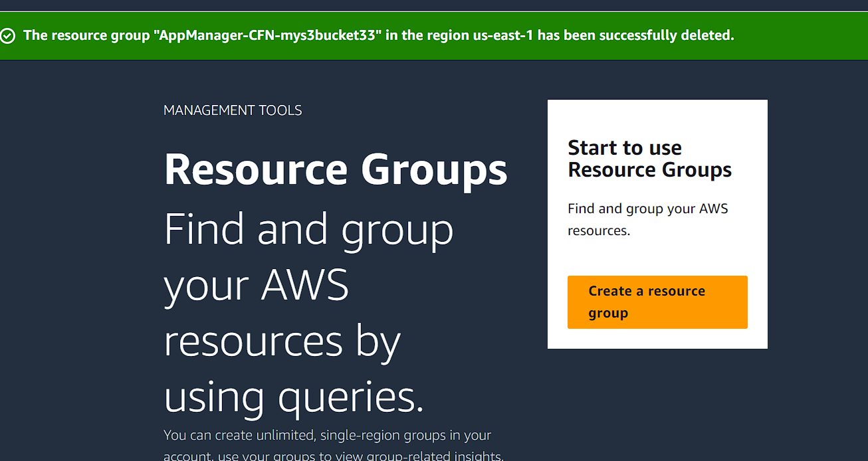This screenshot has width=868, height=461.
Task: Click the MANAGEMENT TOOLS label
Action: point(233,110)
